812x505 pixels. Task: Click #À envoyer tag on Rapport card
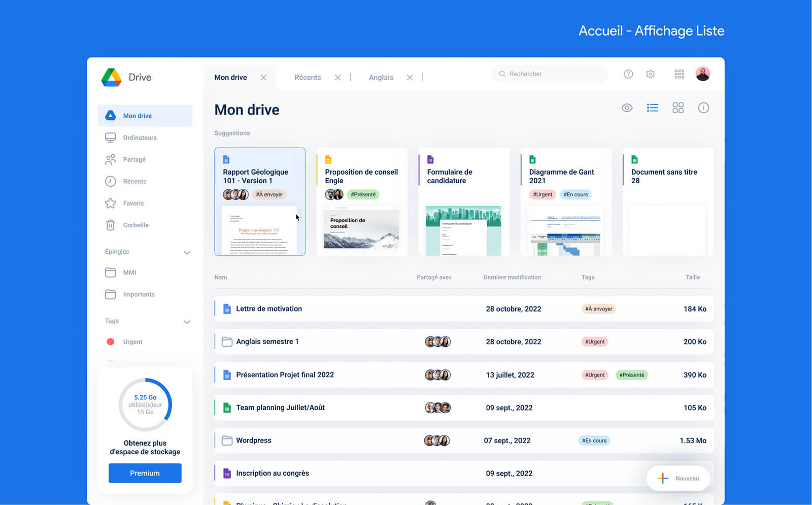[x=269, y=194]
